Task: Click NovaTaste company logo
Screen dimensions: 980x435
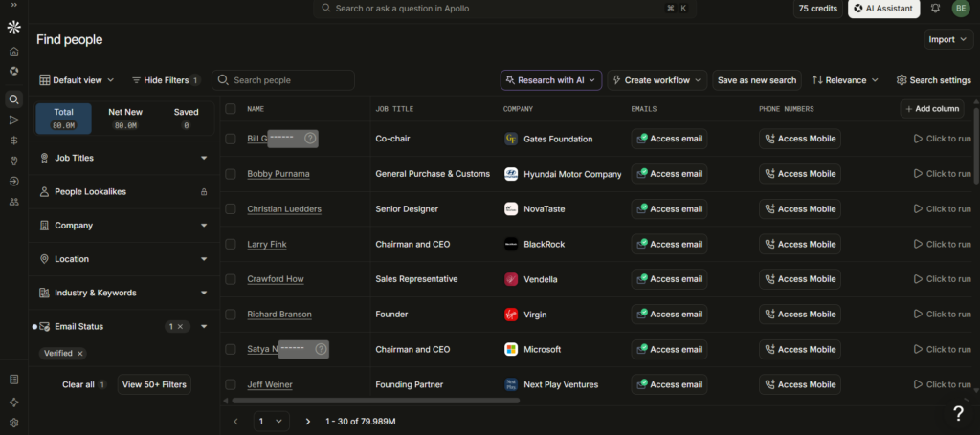Action: pyautogui.click(x=511, y=209)
